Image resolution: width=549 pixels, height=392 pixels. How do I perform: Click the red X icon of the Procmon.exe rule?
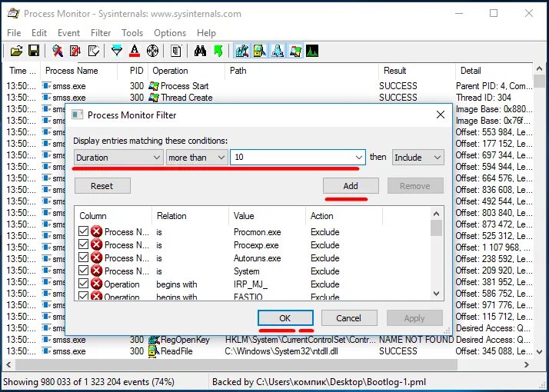(x=96, y=231)
